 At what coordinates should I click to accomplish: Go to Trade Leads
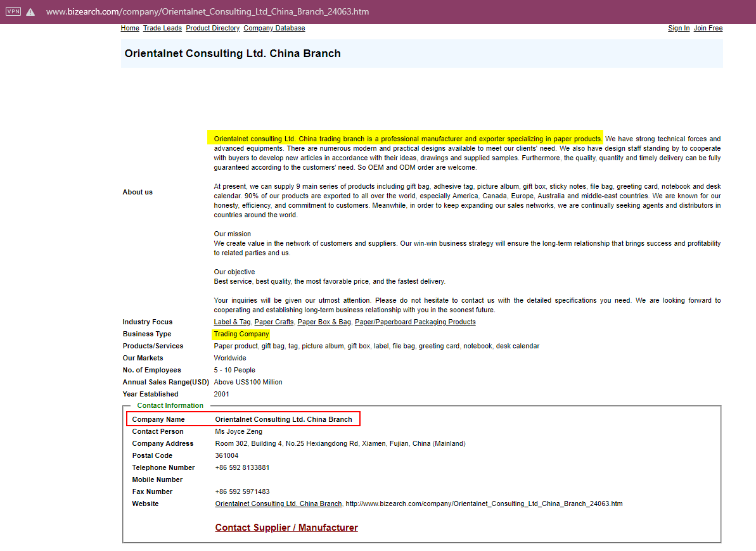coord(162,28)
